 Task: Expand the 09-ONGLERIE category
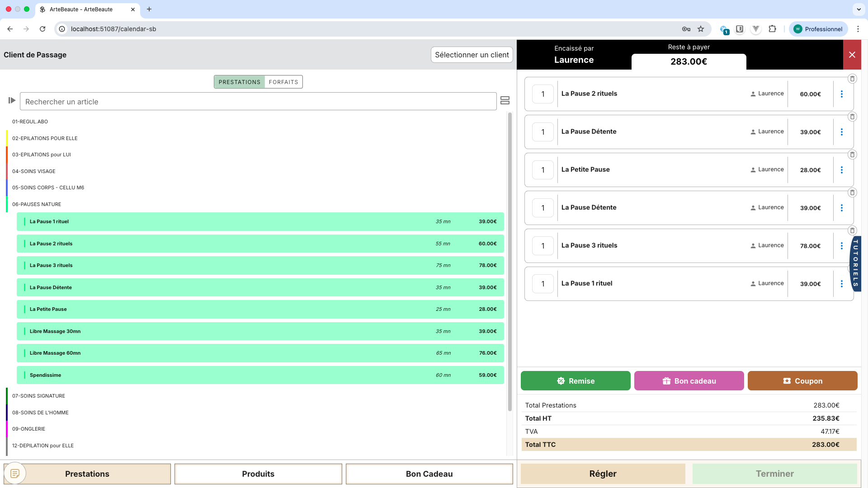28,429
